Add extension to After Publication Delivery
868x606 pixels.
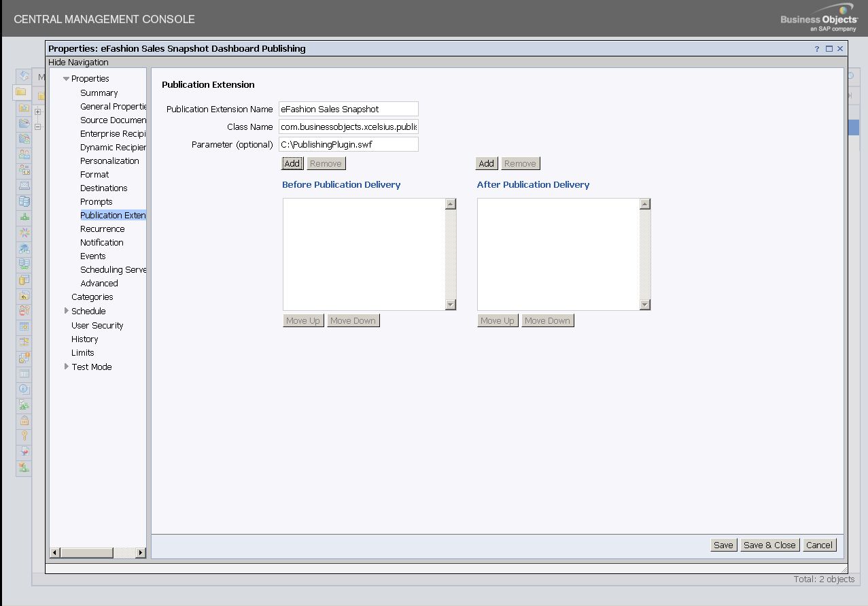coord(486,164)
